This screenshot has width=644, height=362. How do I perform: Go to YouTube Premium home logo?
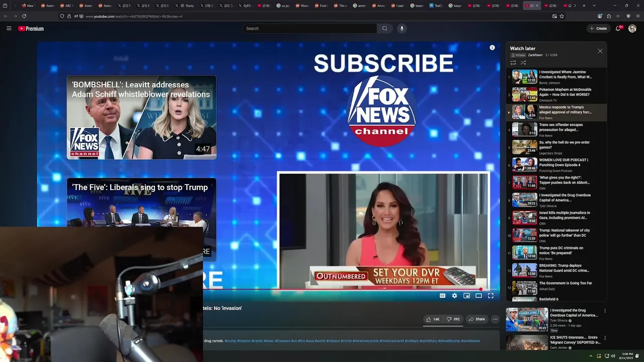pos(31,29)
